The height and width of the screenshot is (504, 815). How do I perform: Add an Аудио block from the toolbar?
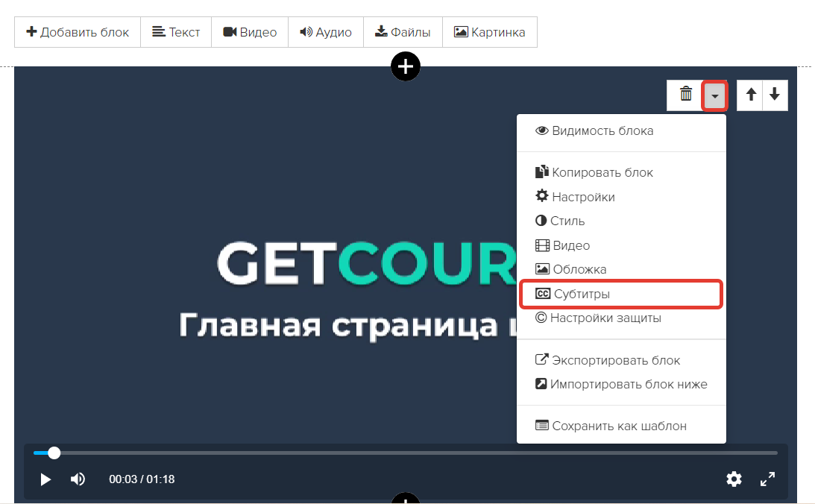(x=326, y=32)
